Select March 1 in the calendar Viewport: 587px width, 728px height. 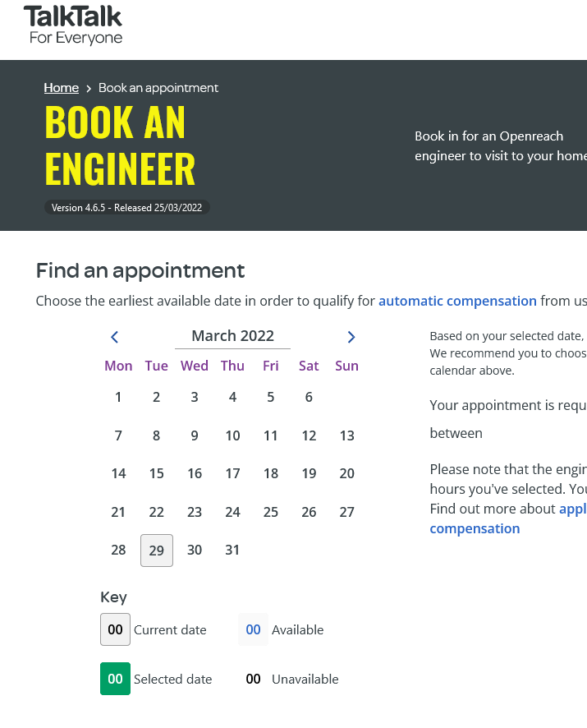pos(118,398)
